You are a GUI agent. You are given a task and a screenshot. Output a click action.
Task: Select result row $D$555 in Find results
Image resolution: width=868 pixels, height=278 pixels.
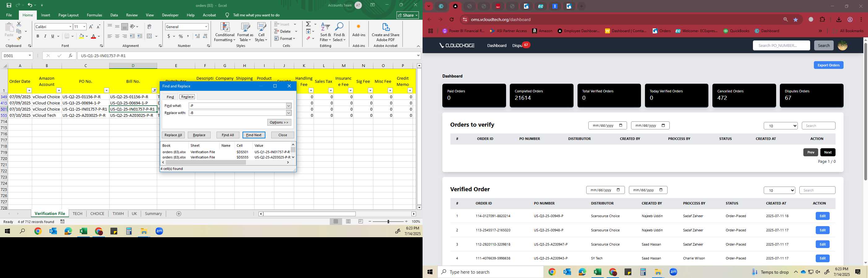226,157
